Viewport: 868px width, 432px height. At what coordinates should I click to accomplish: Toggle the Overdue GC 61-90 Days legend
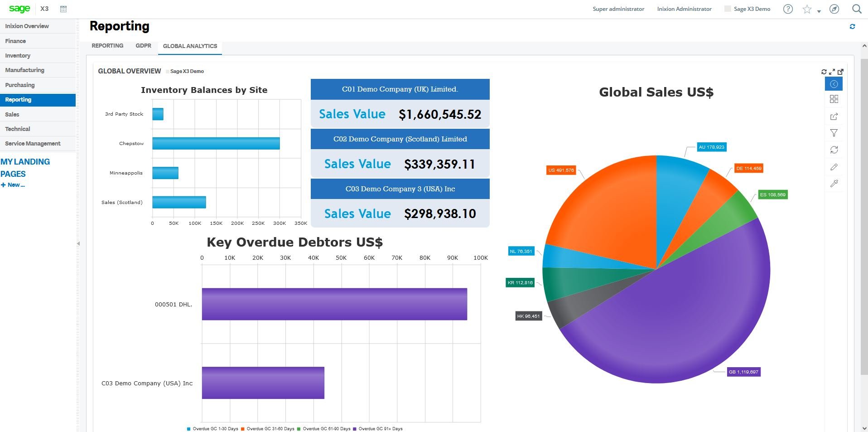pyautogui.click(x=323, y=429)
